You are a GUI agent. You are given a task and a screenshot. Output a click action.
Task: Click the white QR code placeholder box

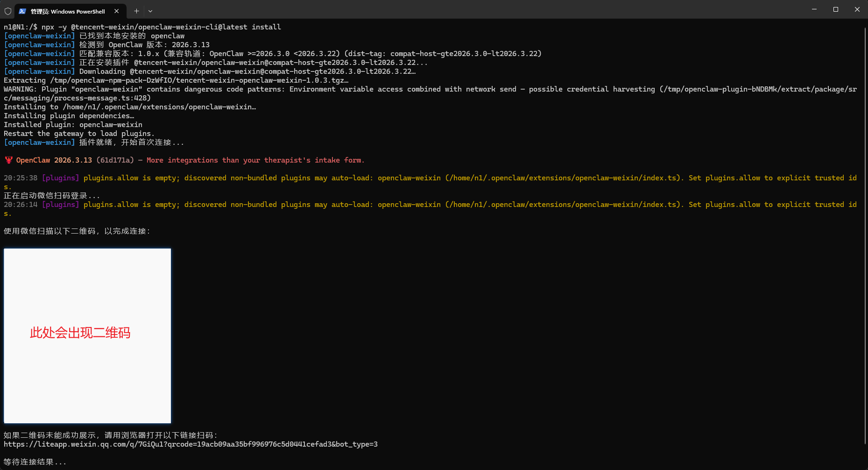point(87,280)
